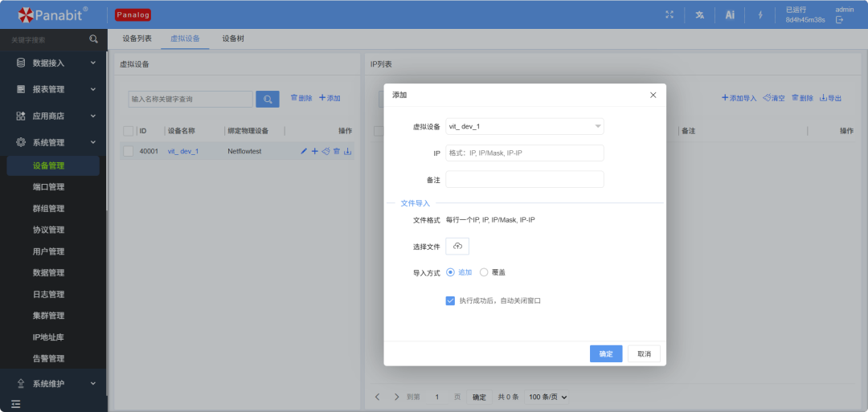
Task: Open the 虚拟设备 dropdown showing vit_ dev_1
Action: coord(525,127)
